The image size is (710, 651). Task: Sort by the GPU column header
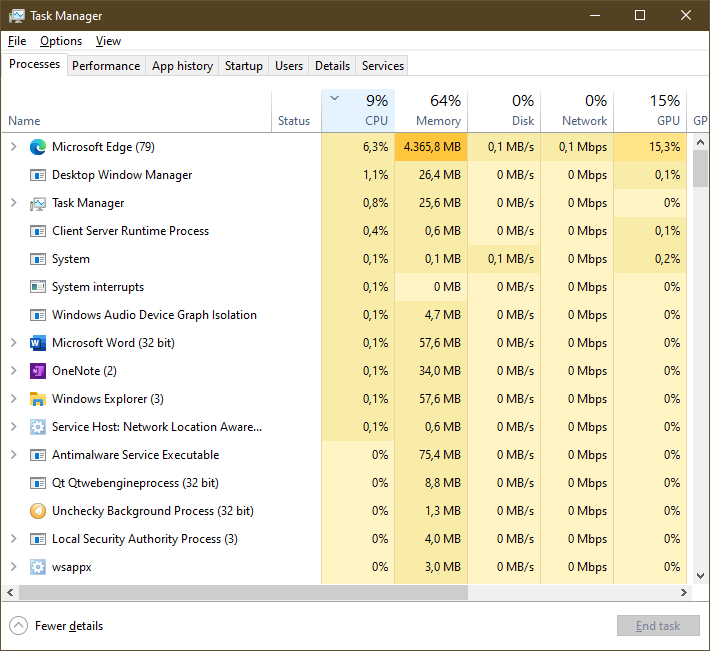[650, 111]
